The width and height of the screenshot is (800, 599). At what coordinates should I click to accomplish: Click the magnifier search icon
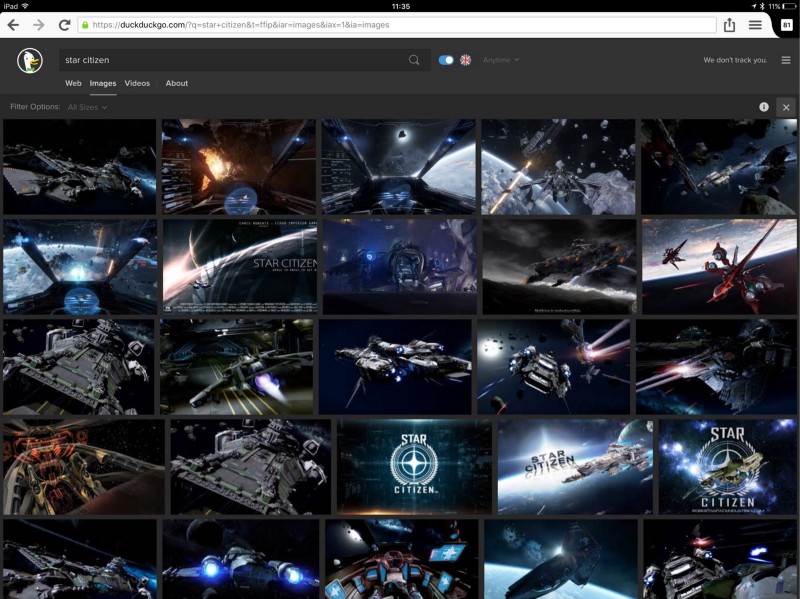tap(414, 60)
